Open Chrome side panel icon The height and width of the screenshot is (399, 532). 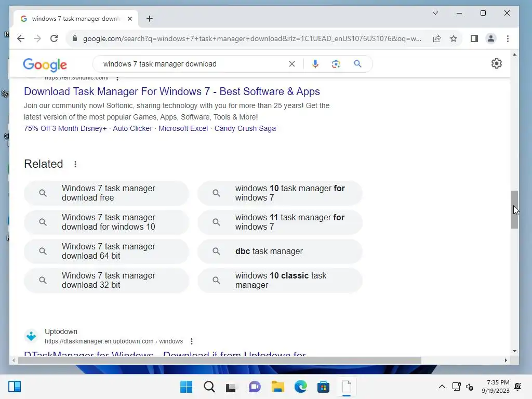474,38
